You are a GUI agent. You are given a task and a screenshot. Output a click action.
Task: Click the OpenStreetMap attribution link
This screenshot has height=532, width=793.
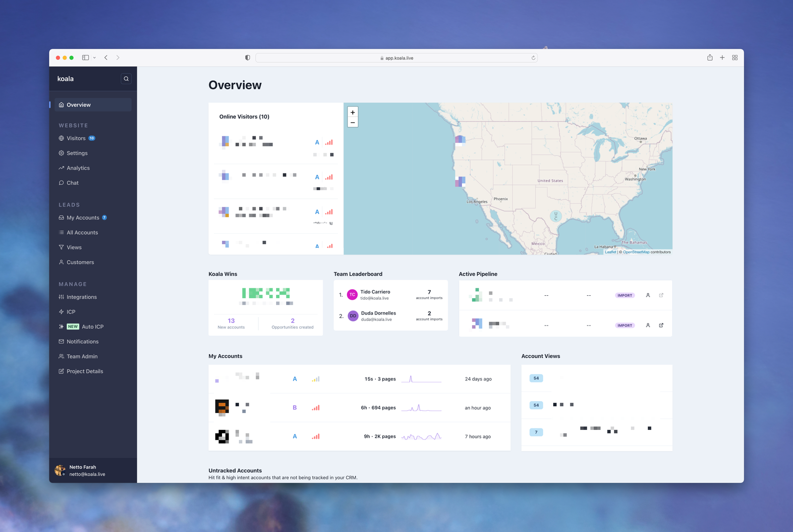point(636,252)
